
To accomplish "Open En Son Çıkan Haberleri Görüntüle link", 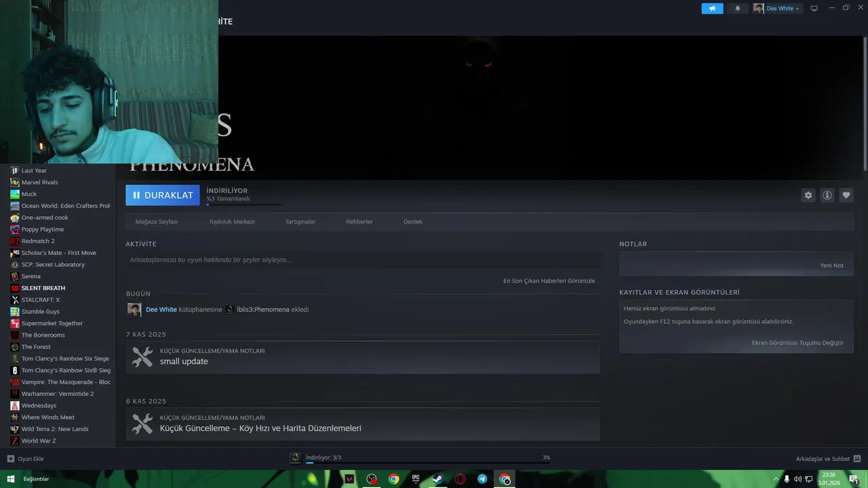I will pyautogui.click(x=549, y=281).
